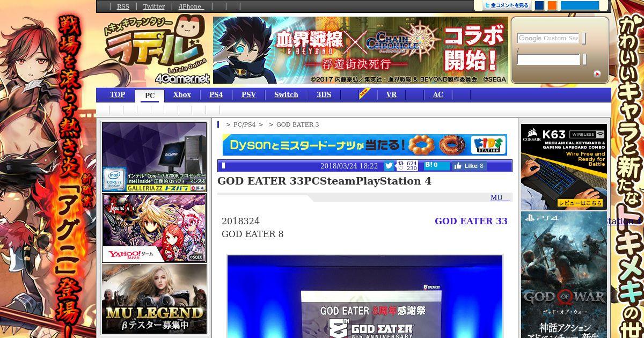
Task: Open the Dyson and Mister Donut KIDS STATION banner
Action: [364, 145]
